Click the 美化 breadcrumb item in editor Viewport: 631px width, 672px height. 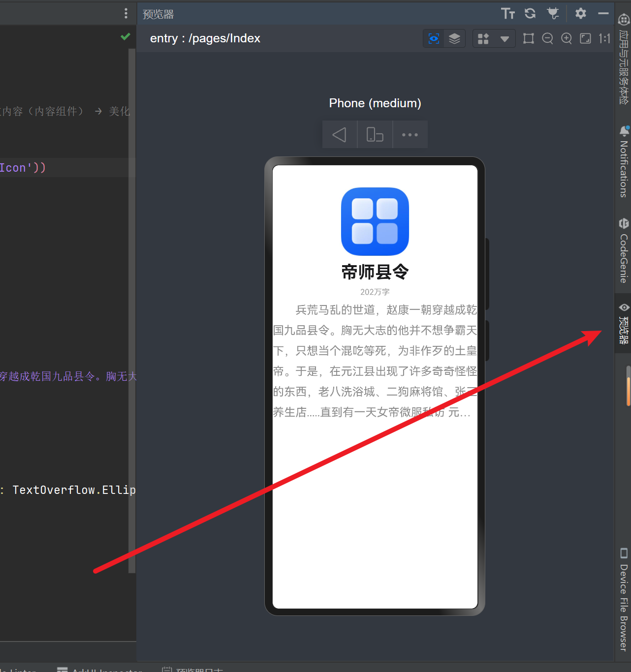click(120, 111)
